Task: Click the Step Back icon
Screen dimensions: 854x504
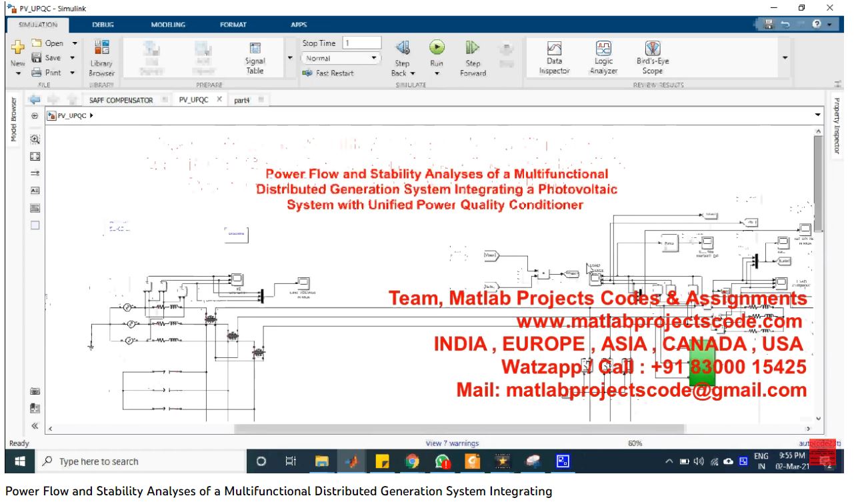Action: click(403, 48)
